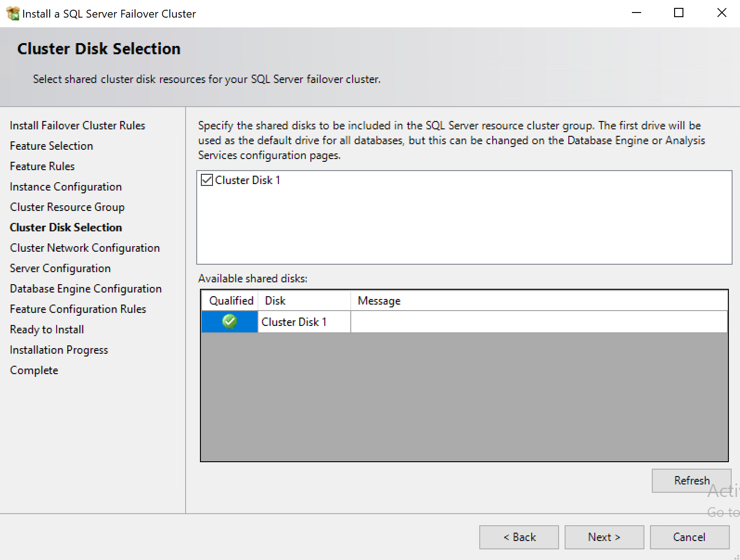The image size is (740, 560).
Task: Click the Qualified column header
Action: [231, 301]
